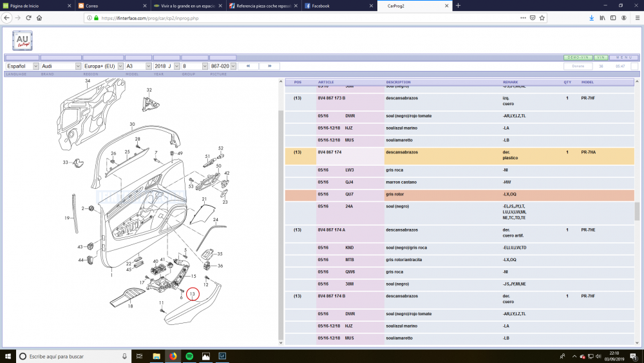The width and height of the screenshot is (644, 363).
Task: Open the Windows Start menu
Action: pos(8,357)
